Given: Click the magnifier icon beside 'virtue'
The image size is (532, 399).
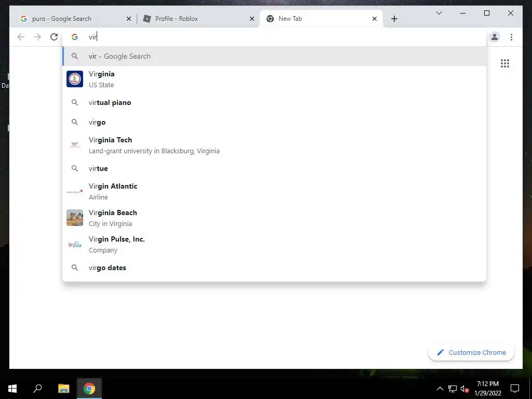Looking at the screenshot, I should 75,168.
